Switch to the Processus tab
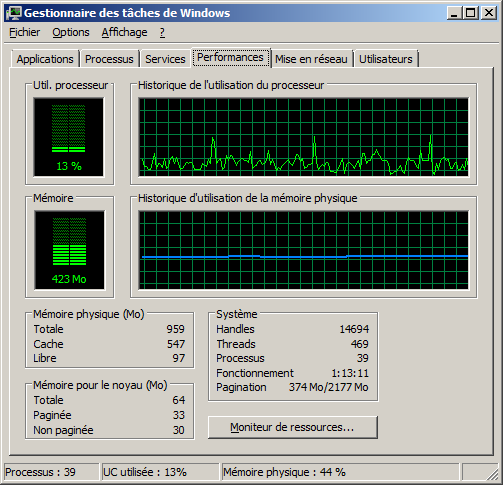Screen dimensions: 503x485 [x=109, y=59]
